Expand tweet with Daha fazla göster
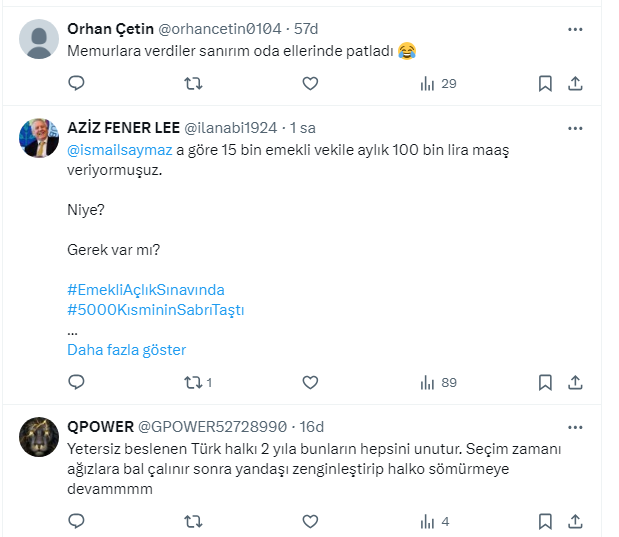The height and width of the screenshot is (537, 619). (x=126, y=350)
